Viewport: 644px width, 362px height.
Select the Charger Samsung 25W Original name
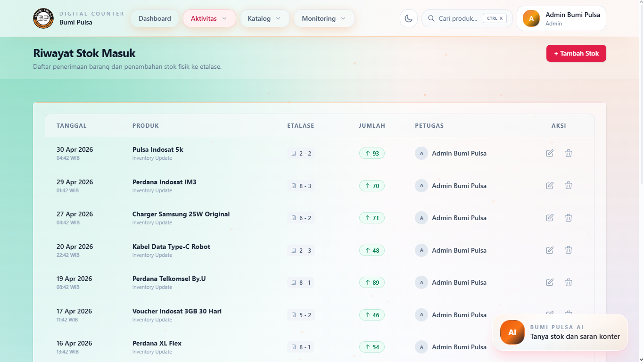[x=181, y=214]
